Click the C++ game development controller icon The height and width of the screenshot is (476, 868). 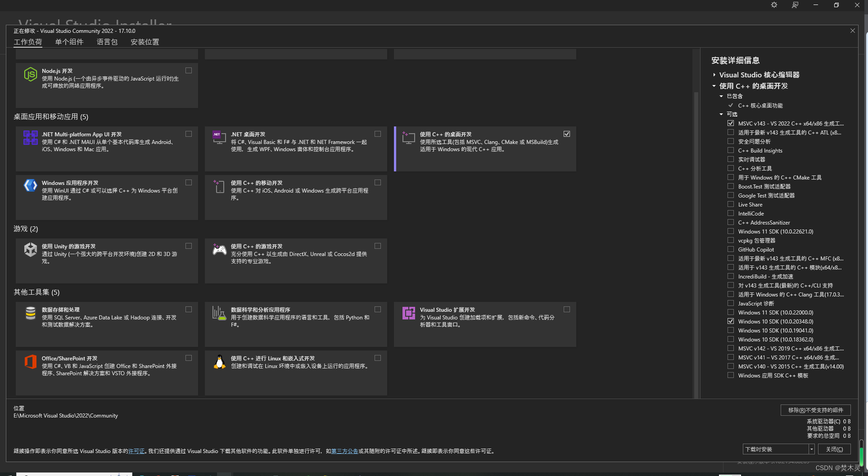coord(219,249)
